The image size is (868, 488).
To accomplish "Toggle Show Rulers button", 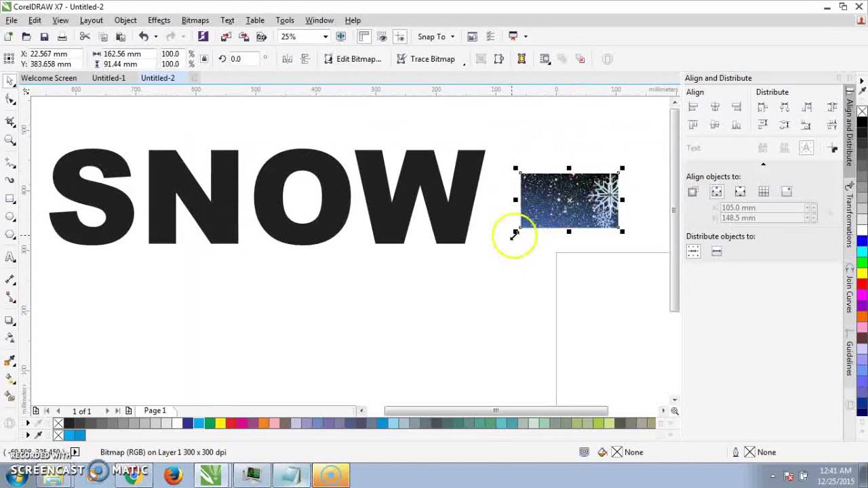I will (x=364, y=37).
